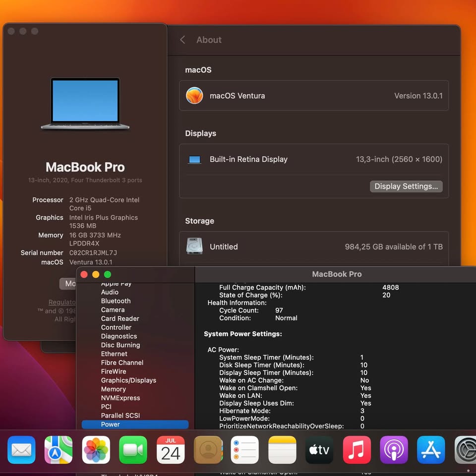Open System Settings gear in Dock
476x476 pixels.
point(466,450)
